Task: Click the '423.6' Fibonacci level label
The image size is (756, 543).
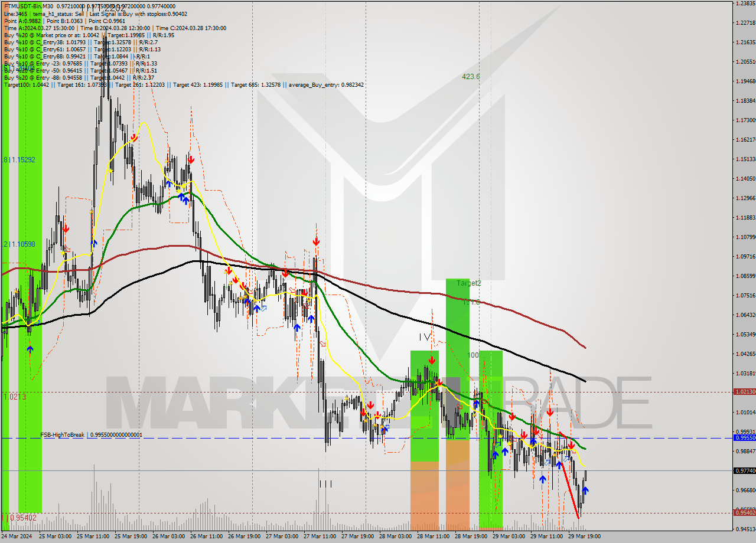Action: click(471, 77)
